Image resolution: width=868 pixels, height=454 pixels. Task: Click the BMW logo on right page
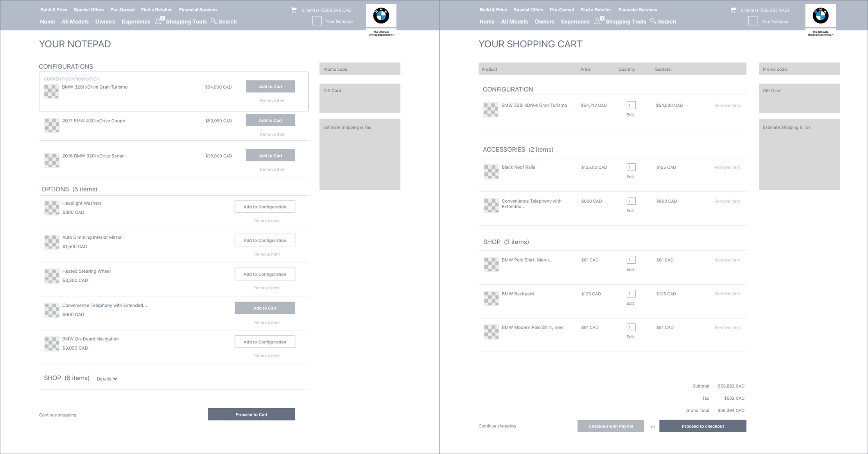click(820, 16)
